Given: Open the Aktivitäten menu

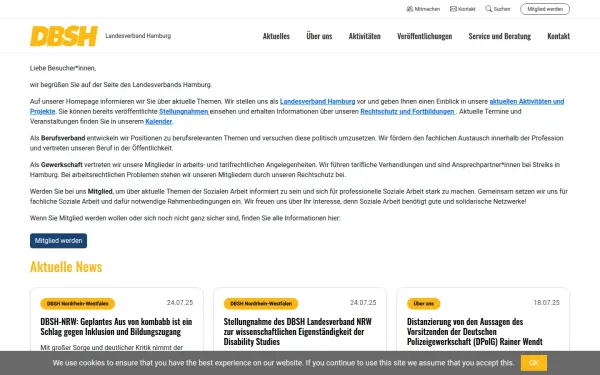Looking at the screenshot, I should (365, 36).
